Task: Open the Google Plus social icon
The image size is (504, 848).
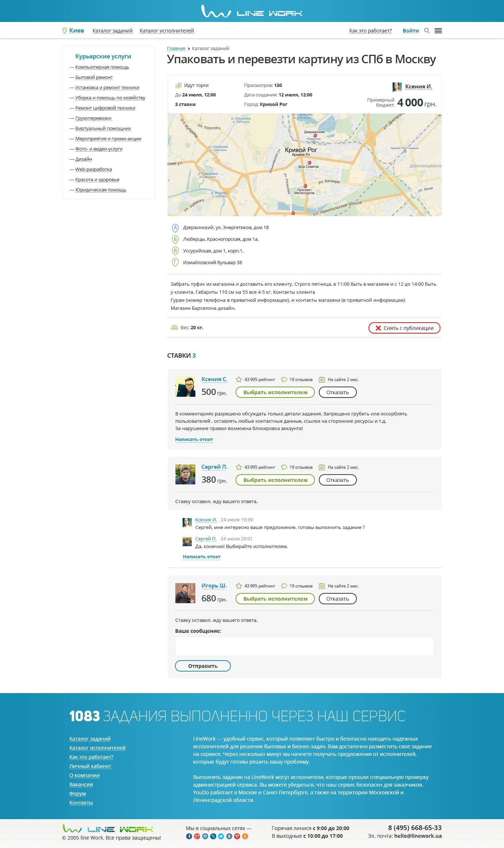Action: tap(197, 836)
